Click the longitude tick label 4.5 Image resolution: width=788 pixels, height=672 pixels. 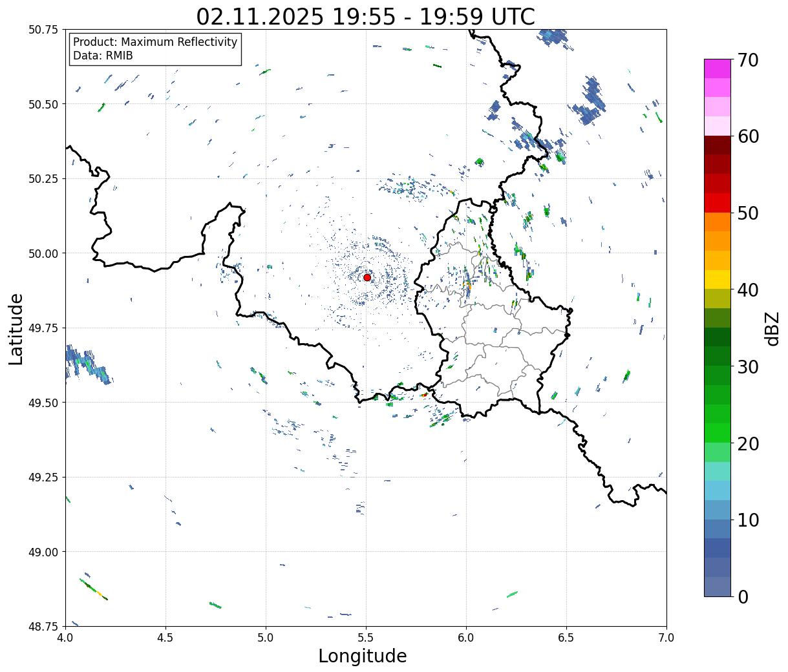click(165, 638)
